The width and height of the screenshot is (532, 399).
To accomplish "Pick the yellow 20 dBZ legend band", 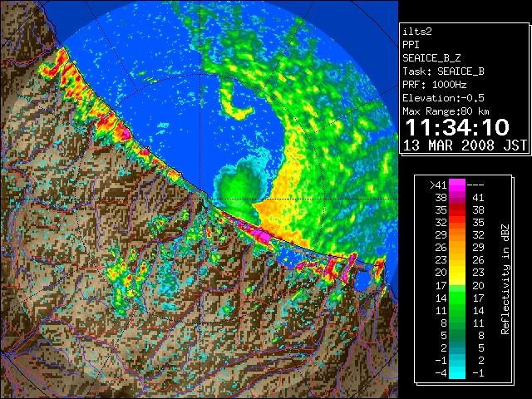I will click(457, 273).
